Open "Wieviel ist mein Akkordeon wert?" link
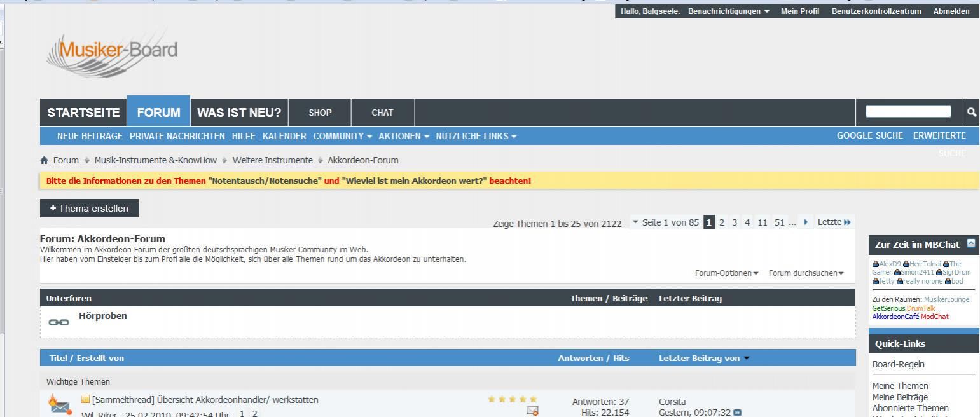The image size is (980, 417). 414,181
